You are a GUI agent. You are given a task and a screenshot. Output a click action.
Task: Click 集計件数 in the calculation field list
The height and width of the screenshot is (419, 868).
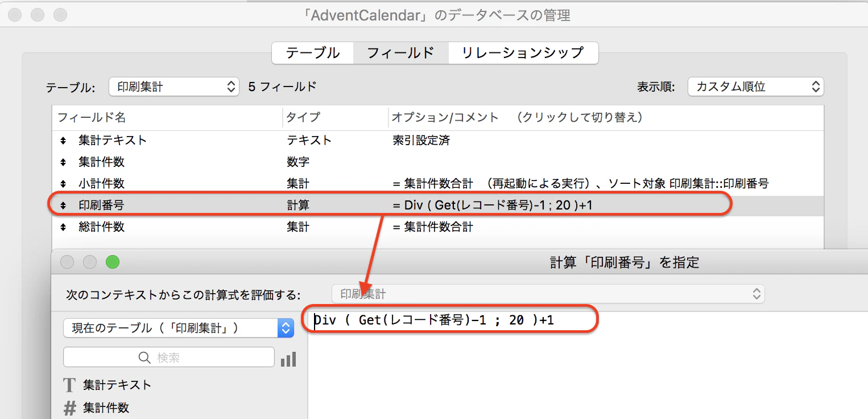[x=106, y=408]
